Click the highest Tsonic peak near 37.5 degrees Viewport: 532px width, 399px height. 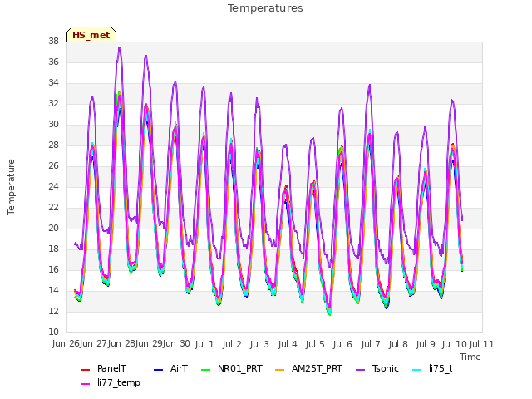(120, 48)
